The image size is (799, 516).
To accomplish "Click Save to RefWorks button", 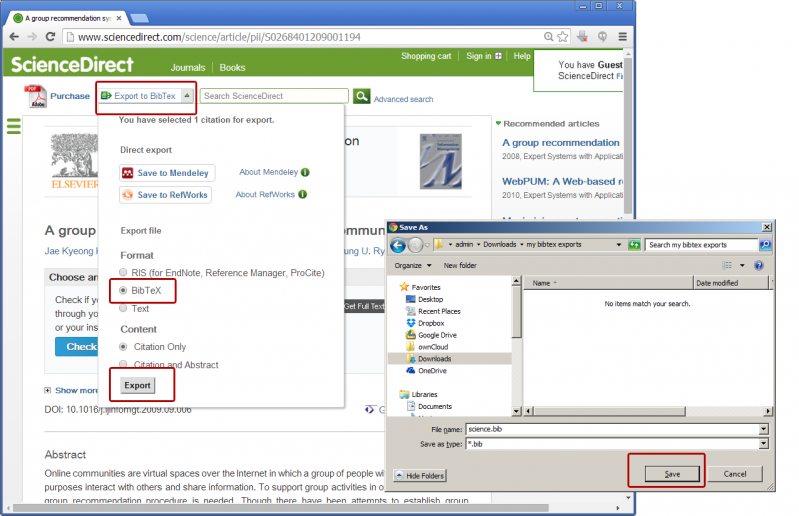I will click(x=165, y=195).
